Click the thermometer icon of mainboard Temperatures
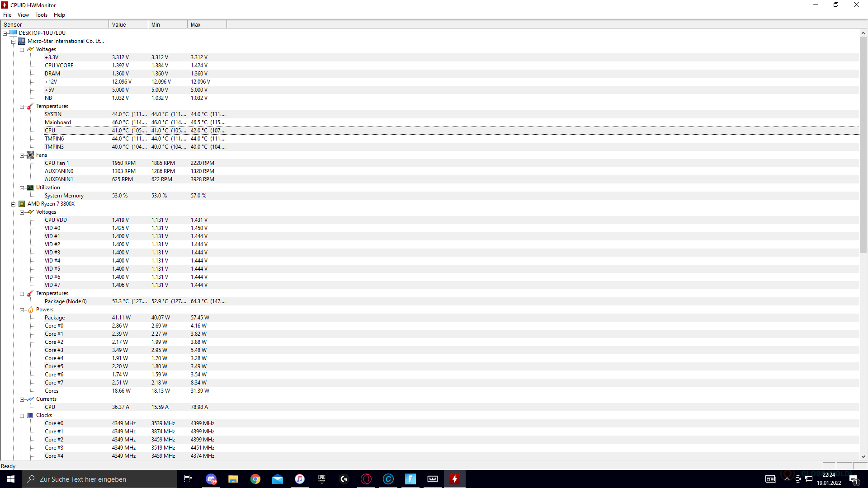This screenshot has height=488, width=868. [30, 107]
